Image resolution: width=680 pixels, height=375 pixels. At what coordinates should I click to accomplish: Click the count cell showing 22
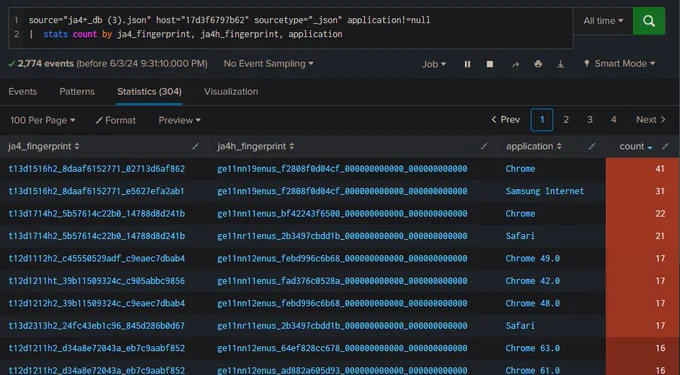[643, 214]
